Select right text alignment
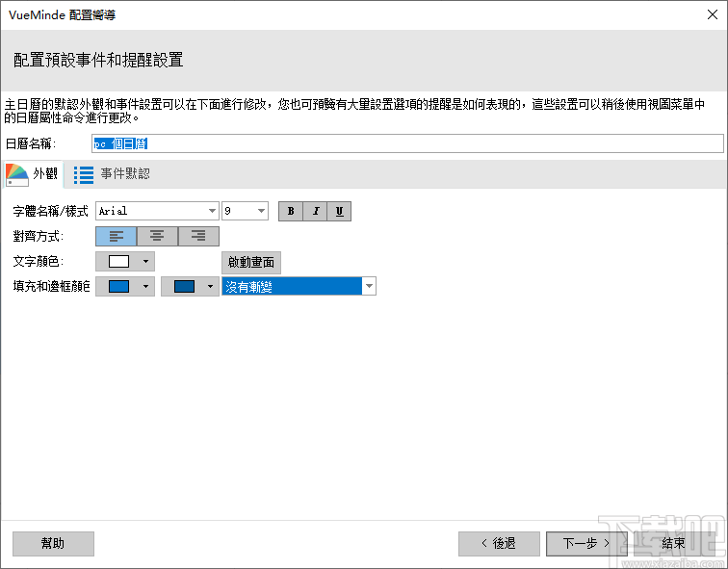This screenshot has height=569, width=728. point(198,236)
